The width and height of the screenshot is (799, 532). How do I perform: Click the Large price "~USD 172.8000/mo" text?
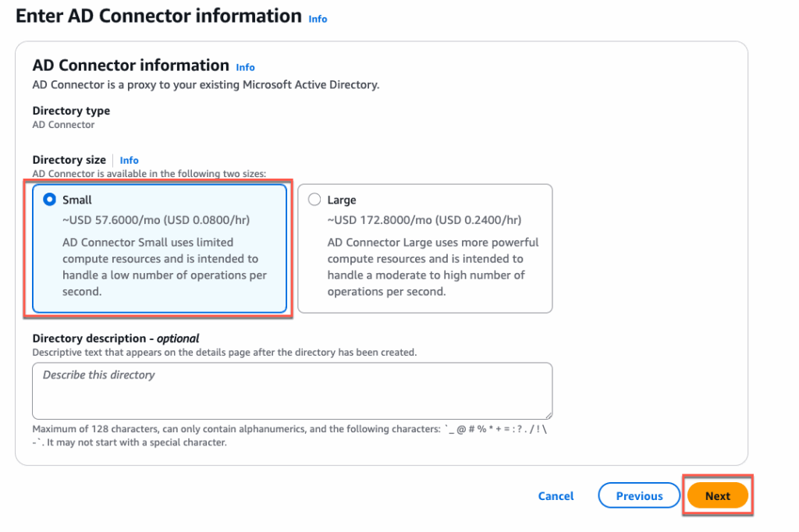(424, 220)
